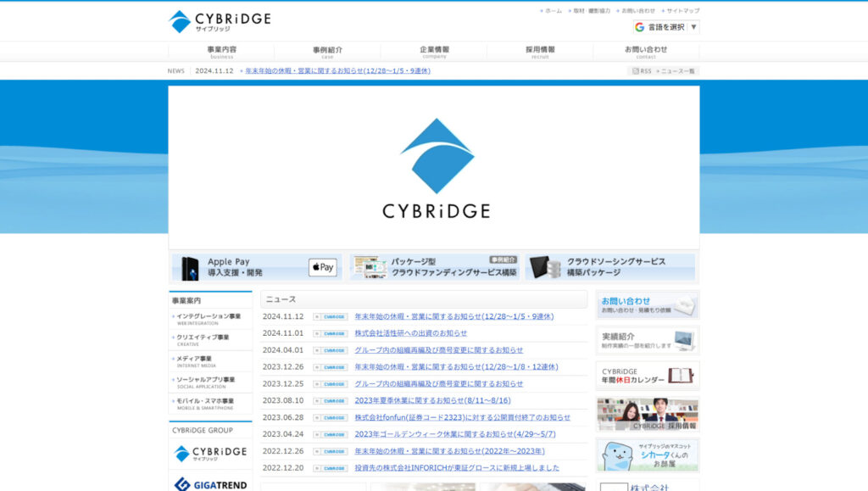The width and height of the screenshot is (868, 491).
Task: Open the ニュース一覧 news list link
Action: point(677,71)
